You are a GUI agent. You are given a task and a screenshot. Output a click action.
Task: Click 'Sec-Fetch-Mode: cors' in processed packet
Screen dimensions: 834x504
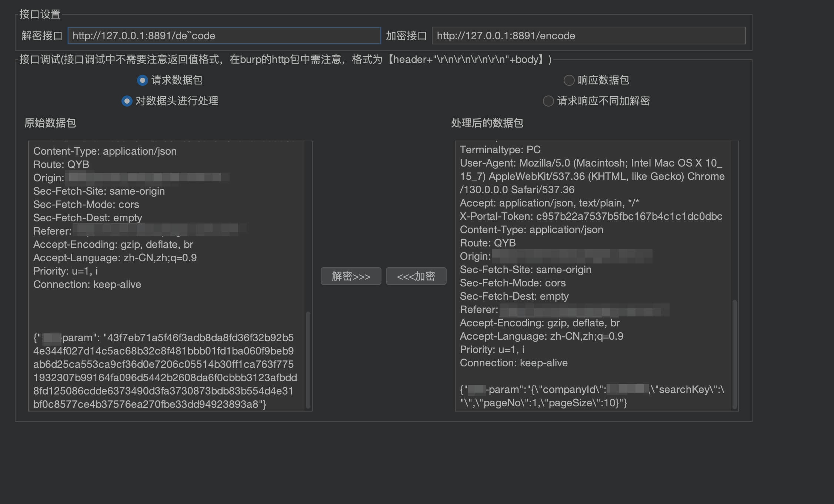513,283
